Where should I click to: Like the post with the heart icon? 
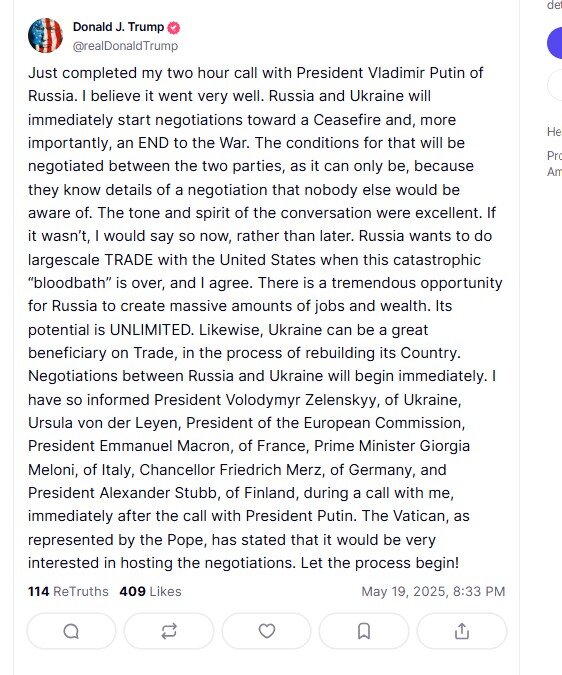pyautogui.click(x=266, y=631)
